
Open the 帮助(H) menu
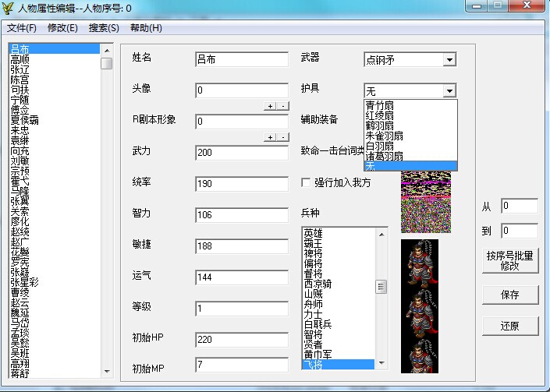pos(146,28)
